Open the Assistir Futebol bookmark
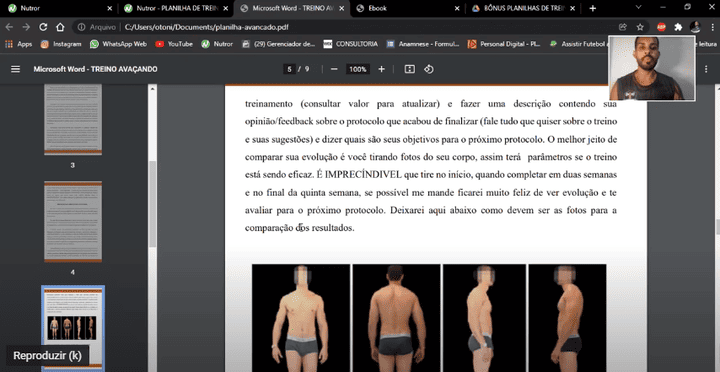The image size is (720, 372). 579,44
